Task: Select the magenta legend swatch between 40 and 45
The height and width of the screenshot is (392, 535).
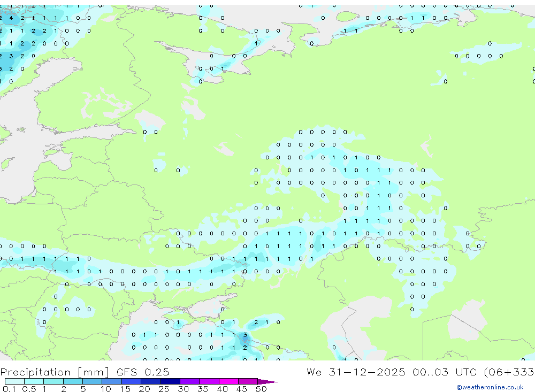Action: tap(228, 381)
